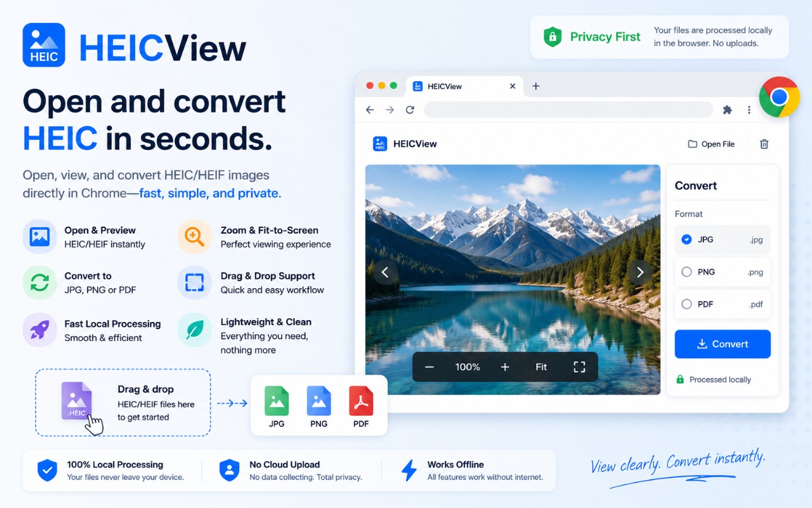Click the "Format" label
Screen dimensions: 812x508
click(x=689, y=214)
